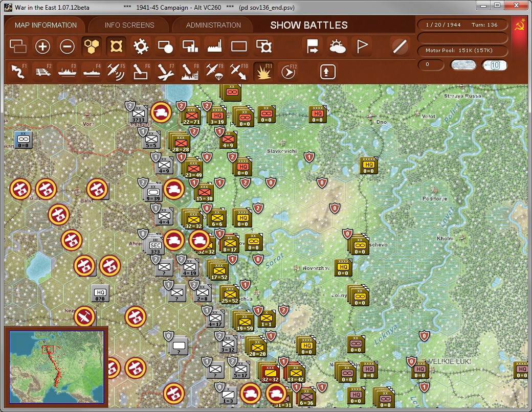Select the F8 bomb city icon
This screenshot has height=412, width=532.
click(190, 72)
